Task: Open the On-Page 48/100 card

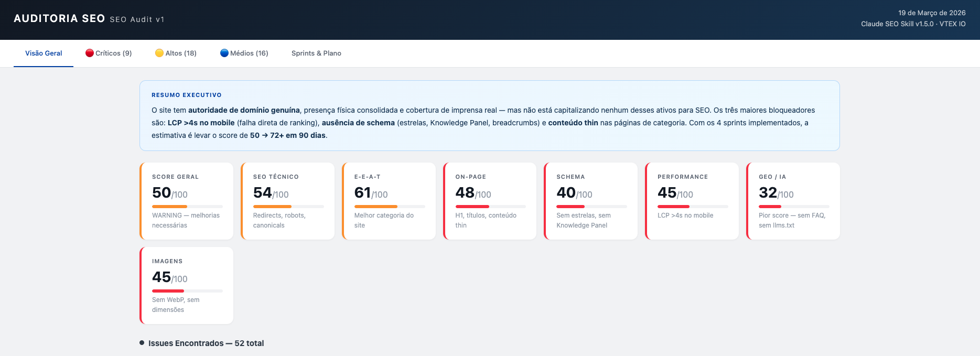Action: point(490,201)
